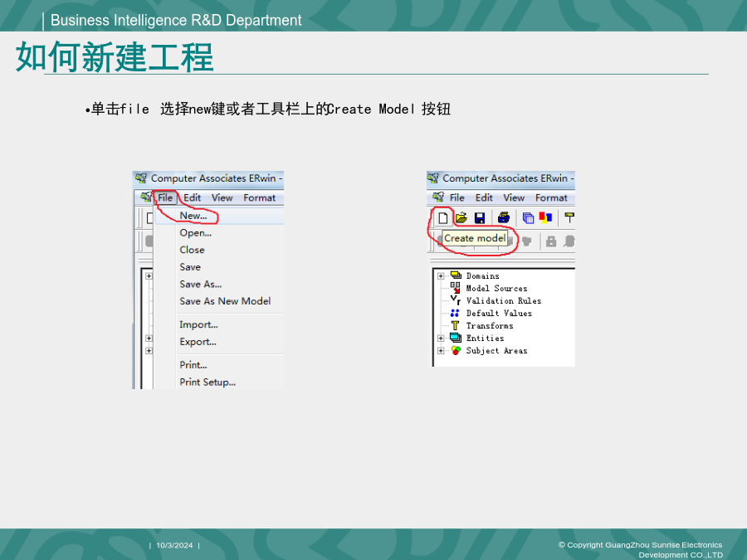Choose Import... from the File menu
The height and width of the screenshot is (560, 747).
click(x=219, y=324)
